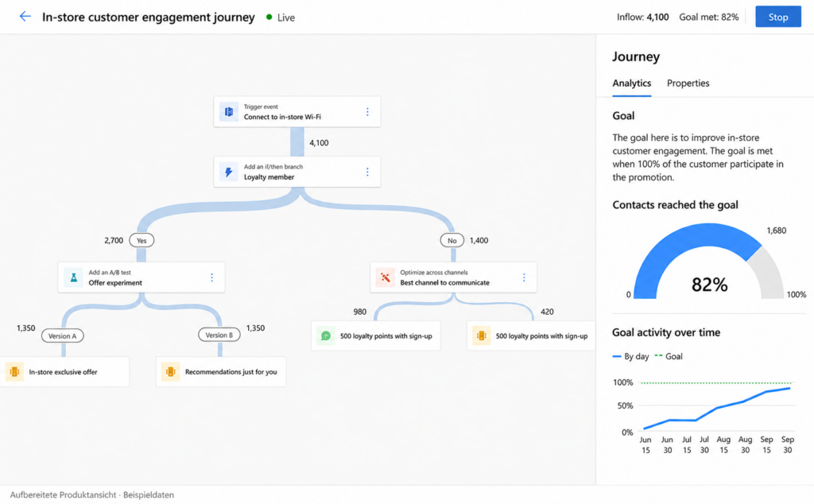
Task: Select the In-store exclusive offer tile
Action: [x=64, y=372]
